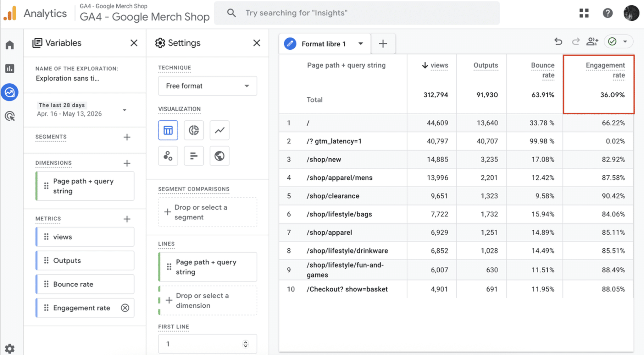Screen dimensions: 644x355
Task: Select the Table visualization
Action: [168, 130]
